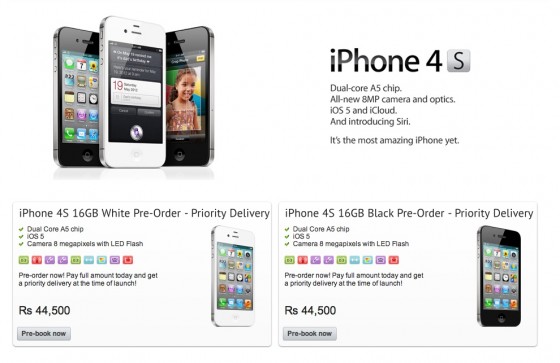Open iPhone 4S 16GB White Pre-Order title
The width and height of the screenshot is (560, 363).
(x=144, y=213)
